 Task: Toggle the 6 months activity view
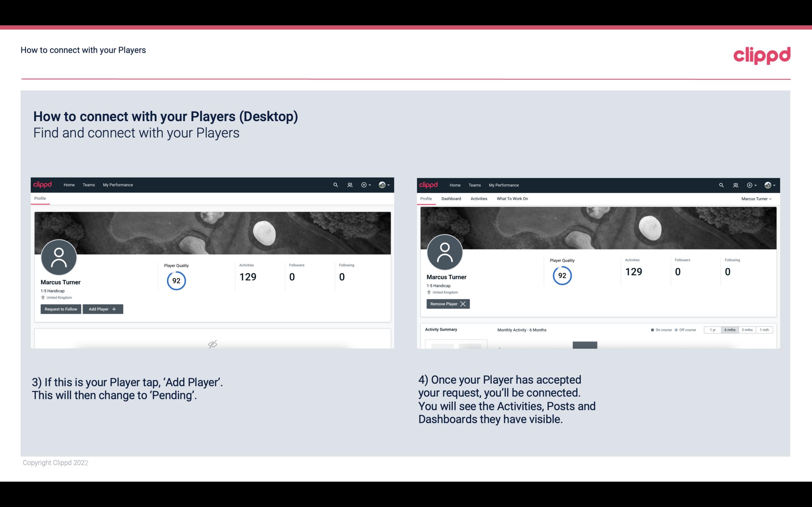(729, 329)
